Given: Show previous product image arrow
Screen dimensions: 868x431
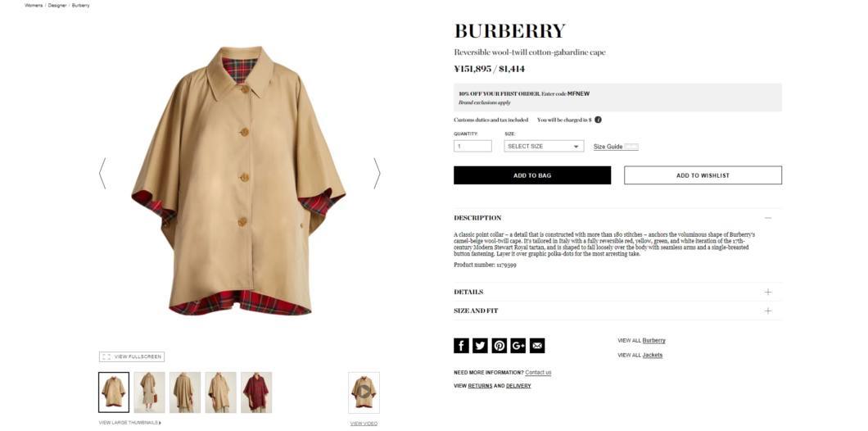Looking at the screenshot, I should 102,174.
